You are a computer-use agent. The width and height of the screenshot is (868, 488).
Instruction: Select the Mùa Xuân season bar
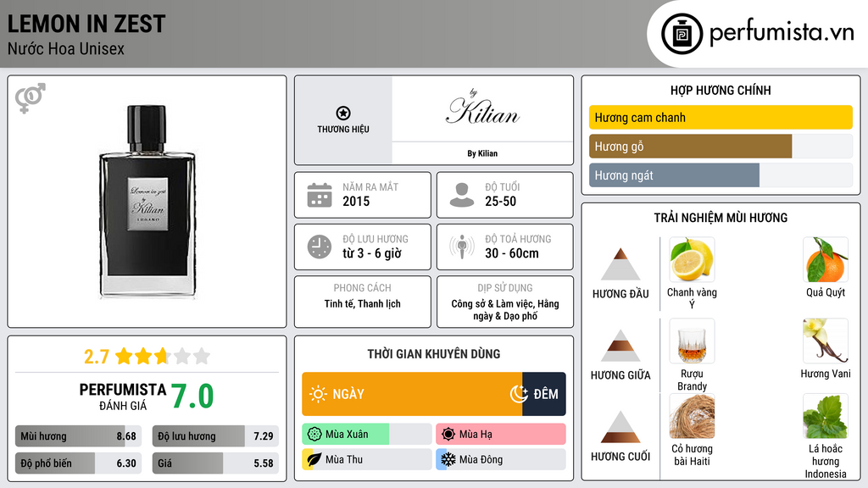(x=366, y=435)
